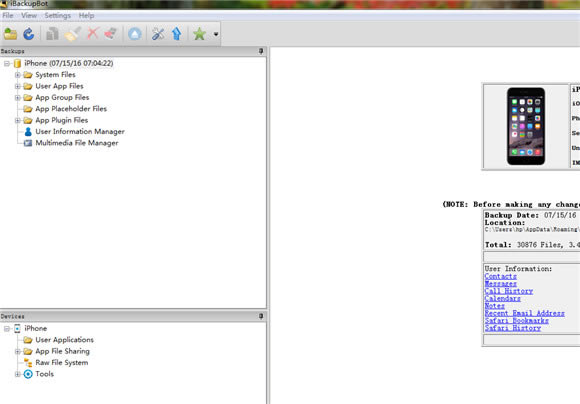This screenshot has width=580, height=404.
Task: Open the View menu
Action: click(29, 16)
